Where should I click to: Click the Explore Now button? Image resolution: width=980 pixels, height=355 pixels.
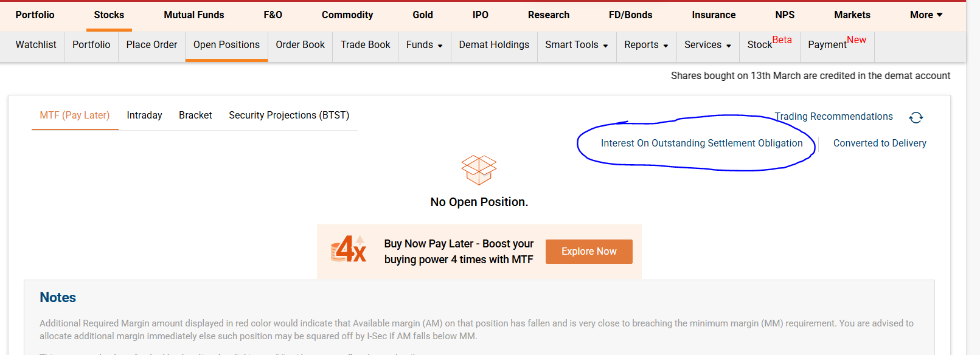(589, 252)
